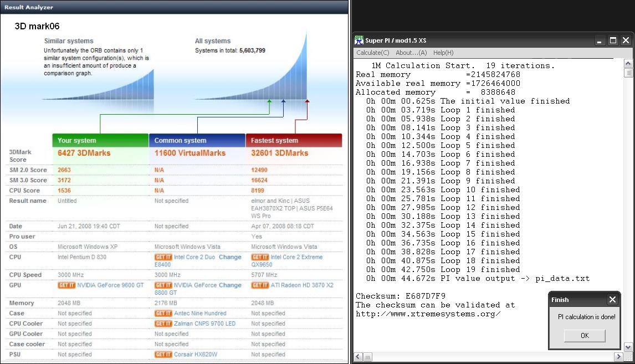Click the Super PI vertical scrollbar thumb
635x364 pixels.
[628, 73]
